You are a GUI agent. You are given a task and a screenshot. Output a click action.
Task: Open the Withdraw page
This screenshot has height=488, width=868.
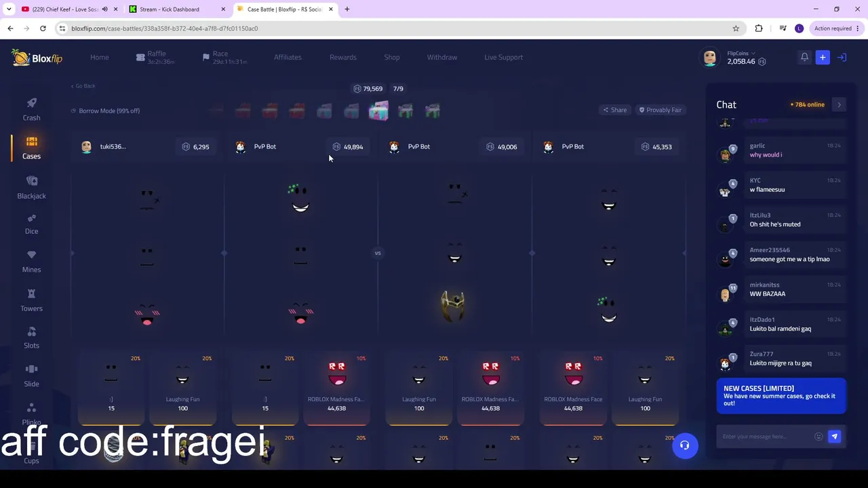point(442,58)
